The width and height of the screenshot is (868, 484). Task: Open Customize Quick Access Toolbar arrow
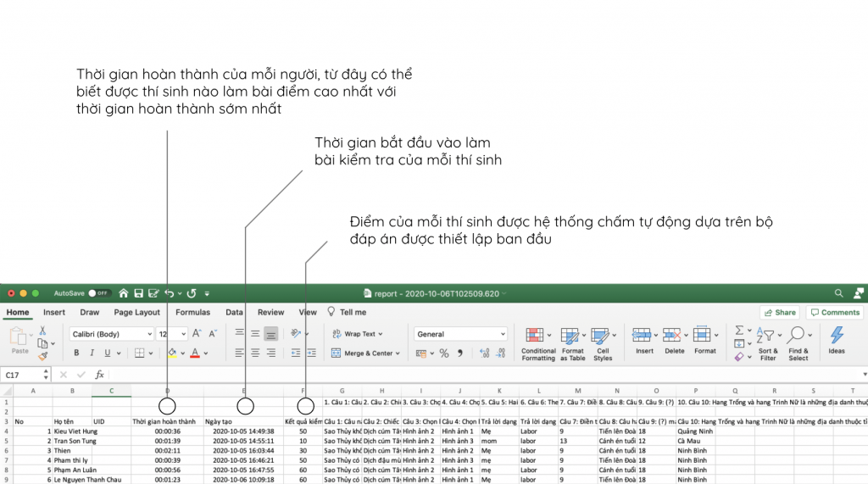pyautogui.click(x=207, y=293)
